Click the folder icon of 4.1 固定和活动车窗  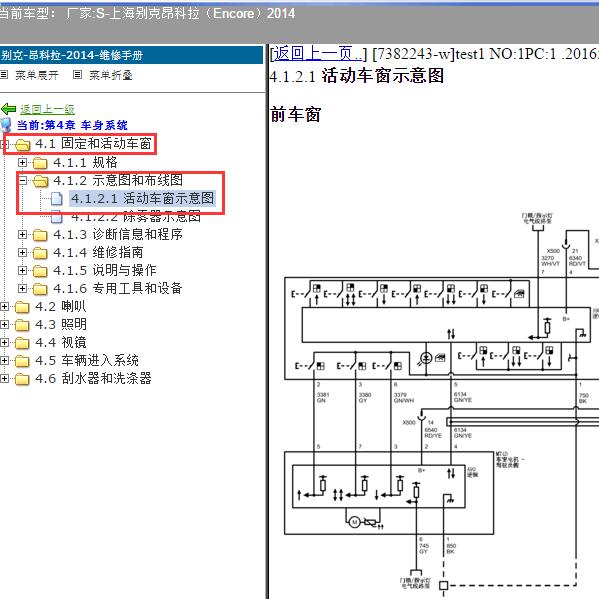tap(23, 144)
